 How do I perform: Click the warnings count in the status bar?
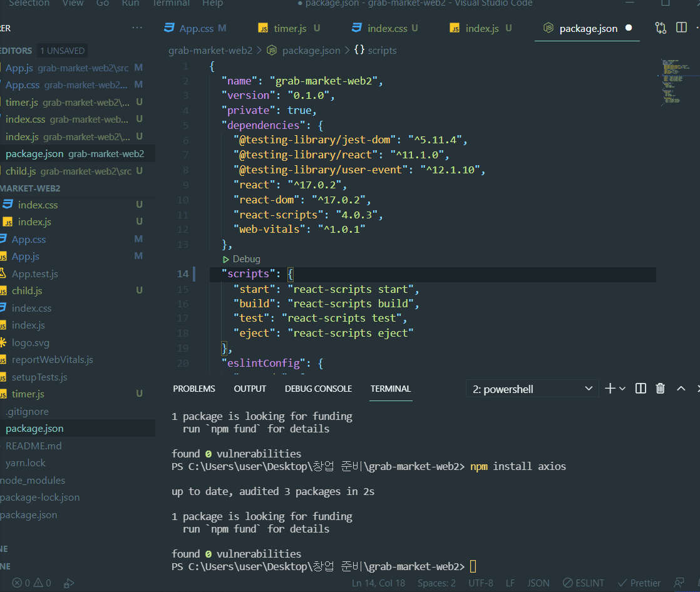(43, 583)
